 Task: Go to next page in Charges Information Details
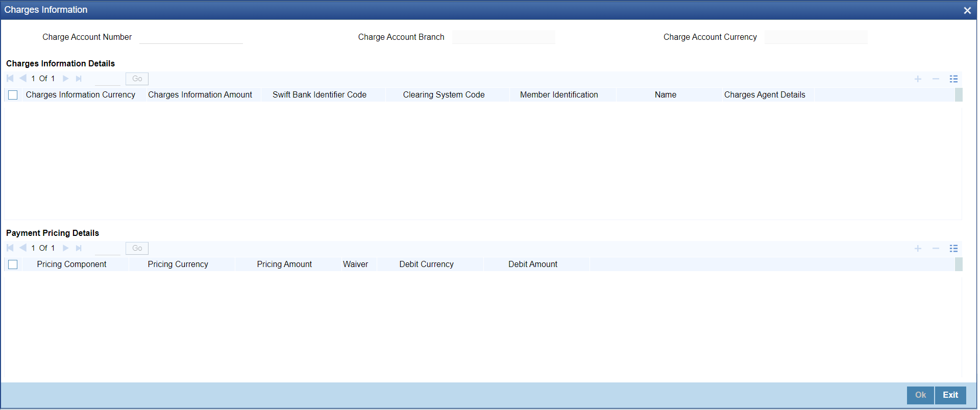pyautogui.click(x=65, y=79)
